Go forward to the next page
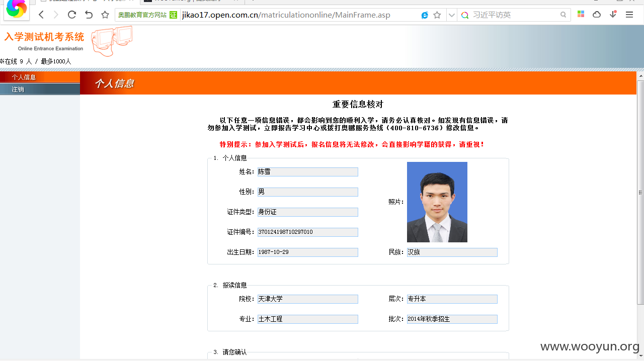Viewport: 644px width, 361px height. coord(56,15)
